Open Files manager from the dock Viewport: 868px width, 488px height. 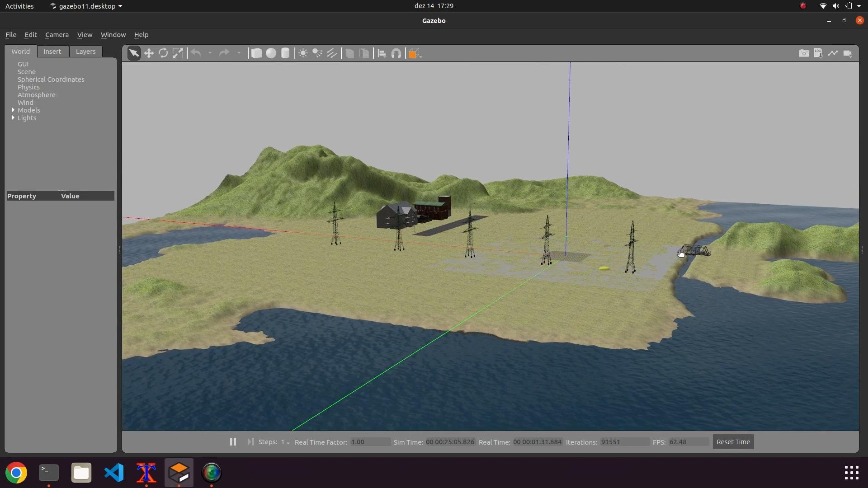81,473
